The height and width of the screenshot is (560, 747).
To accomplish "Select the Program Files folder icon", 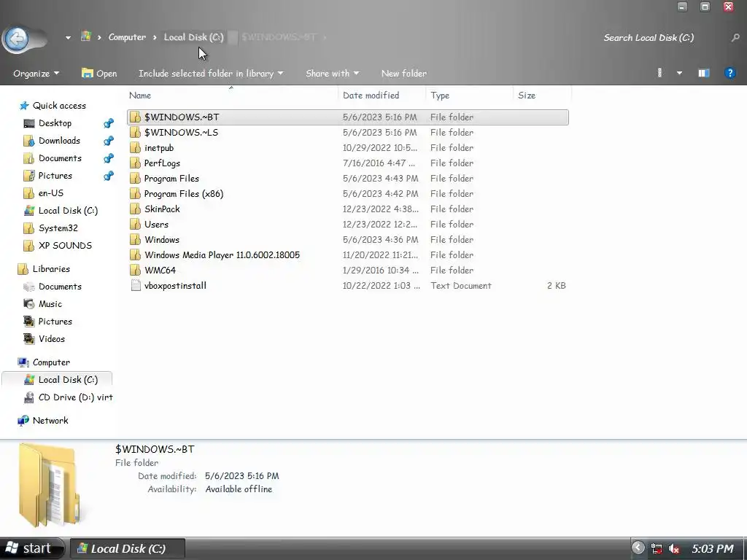I will 136,178.
